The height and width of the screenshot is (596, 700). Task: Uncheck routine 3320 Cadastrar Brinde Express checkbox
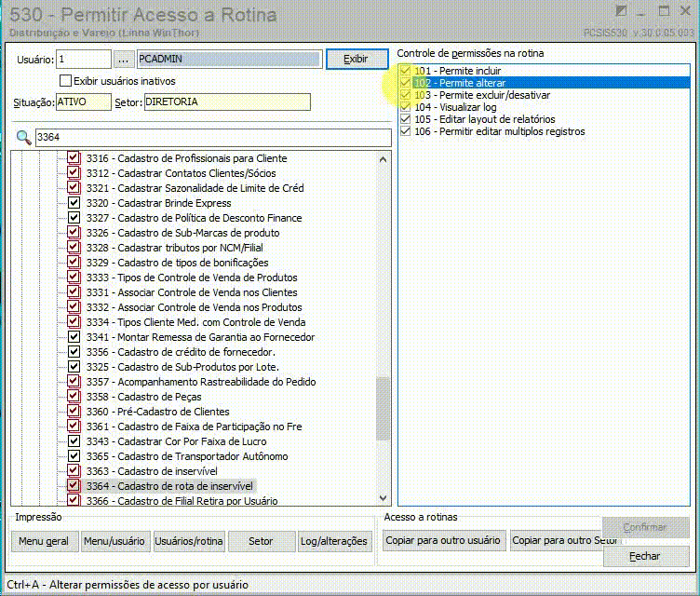pos(74,202)
